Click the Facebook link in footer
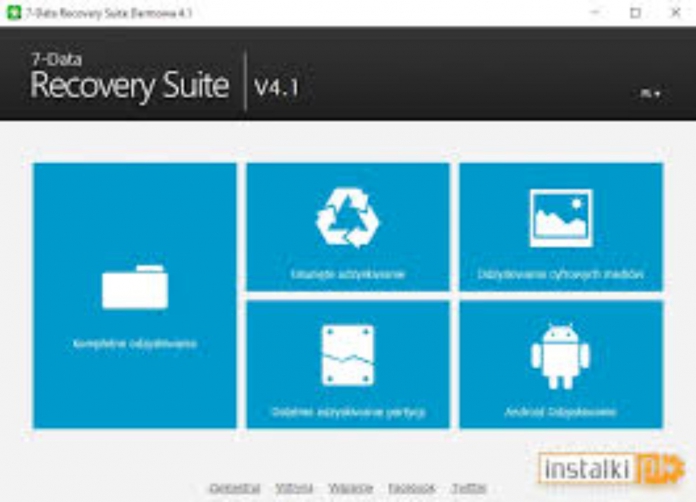This screenshot has width=696, height=502. pyautogui.click(x=411, y=488)
